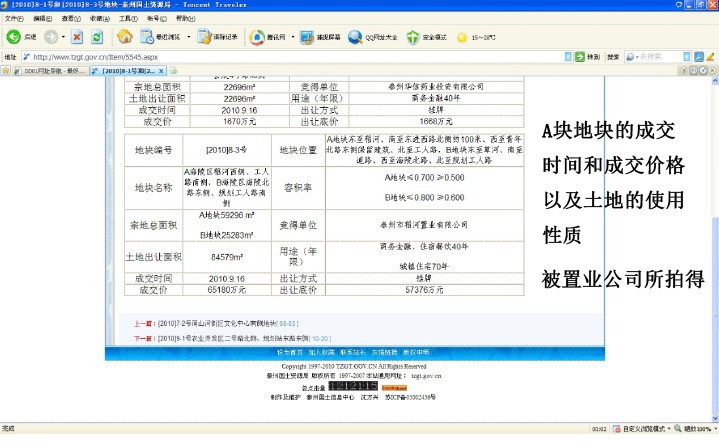Click the 设为首页 footer link
Viewport: 719px width, 441px height.
[289, 352]
